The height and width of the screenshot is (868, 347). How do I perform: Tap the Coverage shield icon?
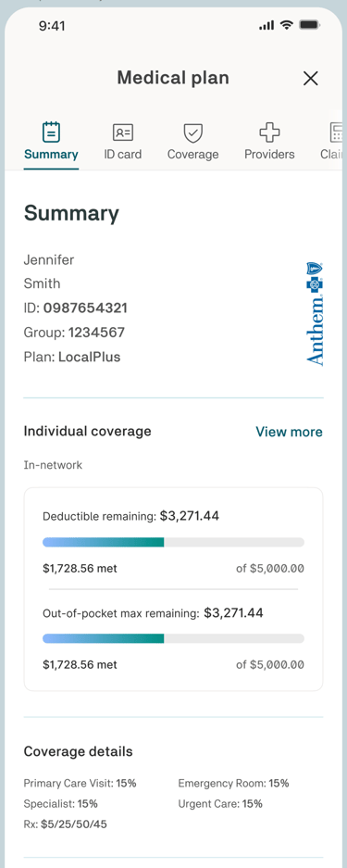(x=192, y=132)
